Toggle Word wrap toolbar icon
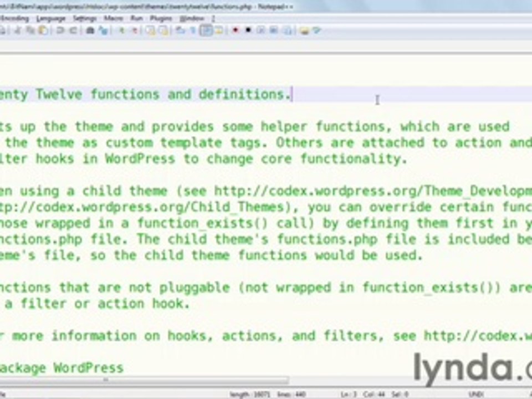The image size is (532, 399). tap(180, 30)
